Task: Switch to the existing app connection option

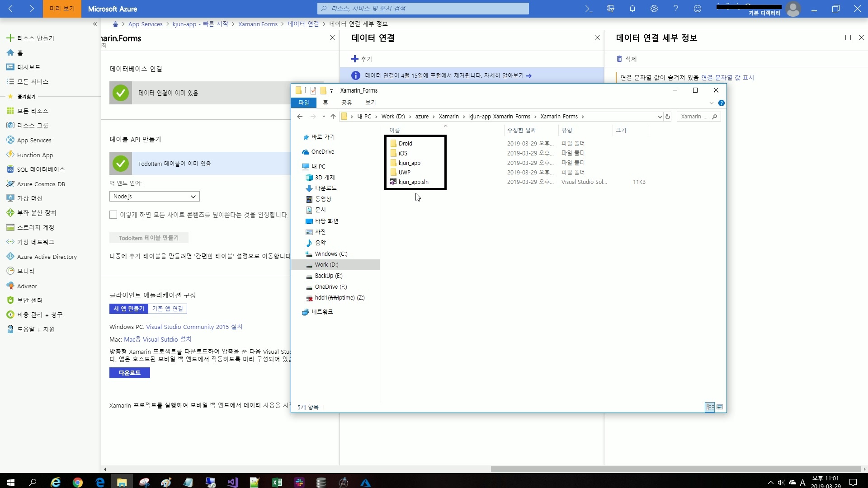Action: click(x=167, y=309)
